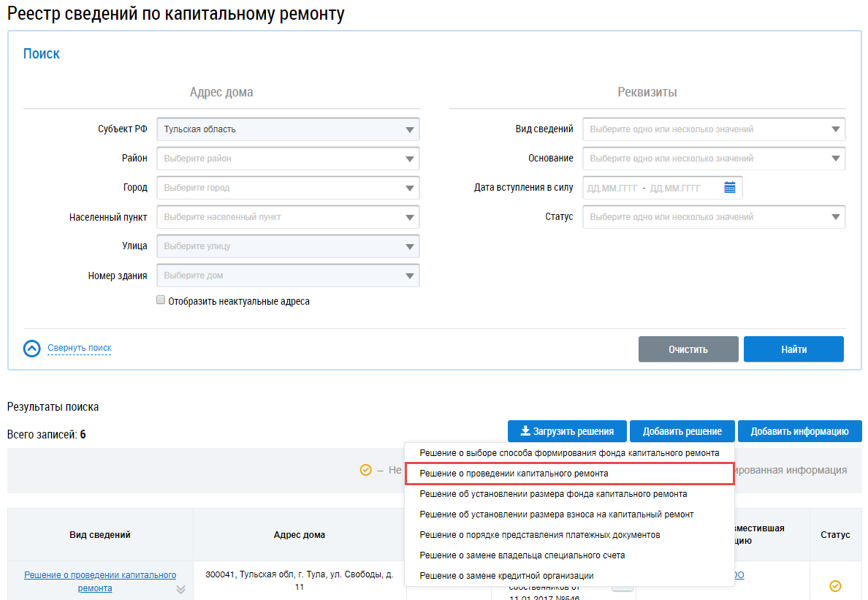868x600 pixels.
Task: Click the collapse search circle arrow icon
Action: pyautogui.click(x=32, y=349)
